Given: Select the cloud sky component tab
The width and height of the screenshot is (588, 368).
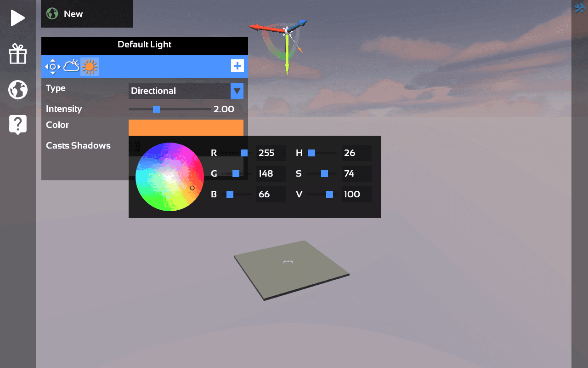Looking at the screenshot, I should click(71, 66).
